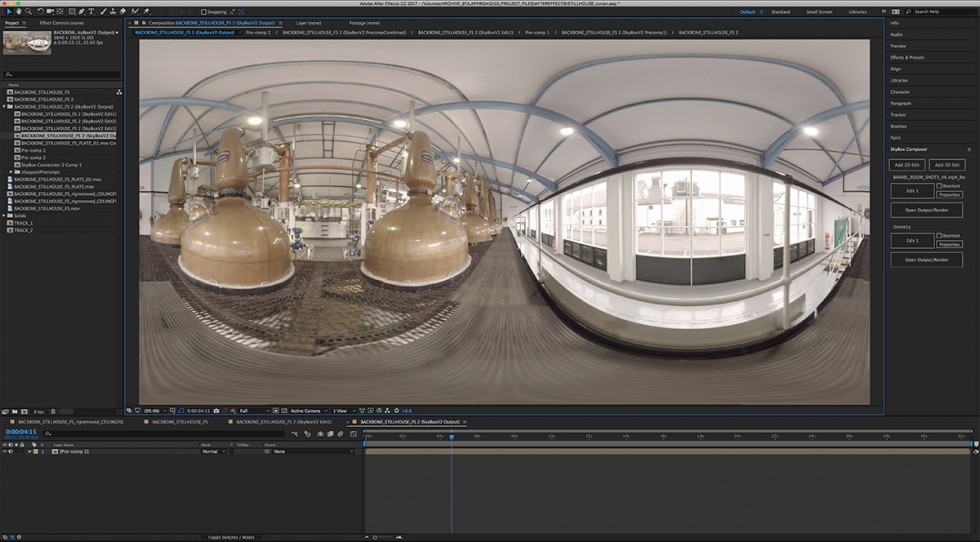Click the Add 3D Edit button

(946, 164)
